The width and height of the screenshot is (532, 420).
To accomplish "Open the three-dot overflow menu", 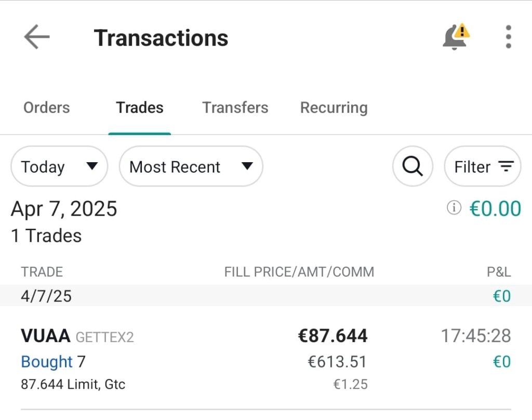I will [508, 37].
